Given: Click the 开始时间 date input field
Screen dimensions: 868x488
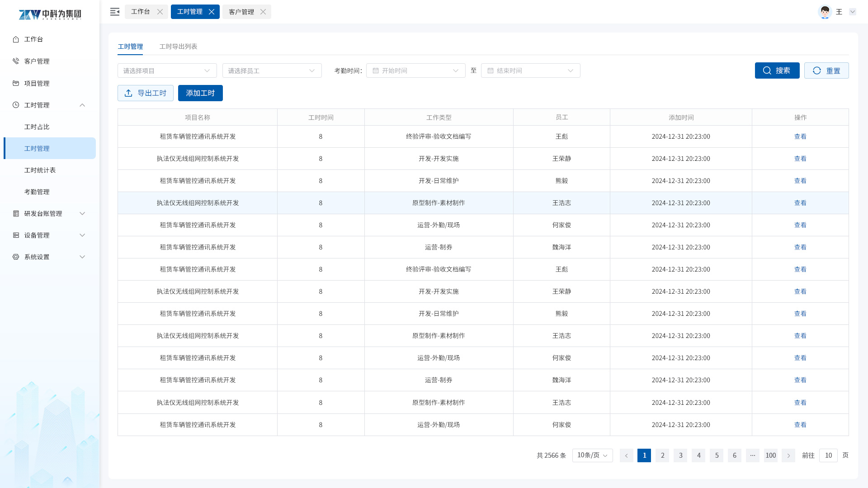Looking at the screenshot, I should pos(415,70).
